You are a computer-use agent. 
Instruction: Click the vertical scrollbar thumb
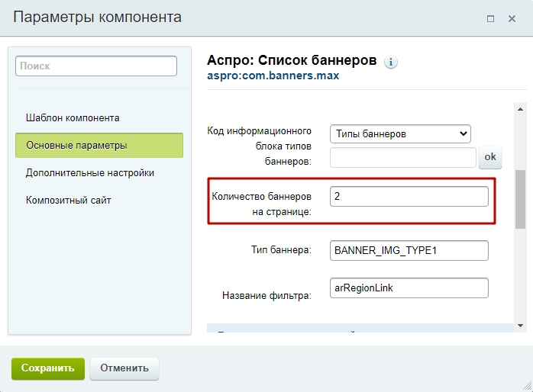(x=520, y=199)
